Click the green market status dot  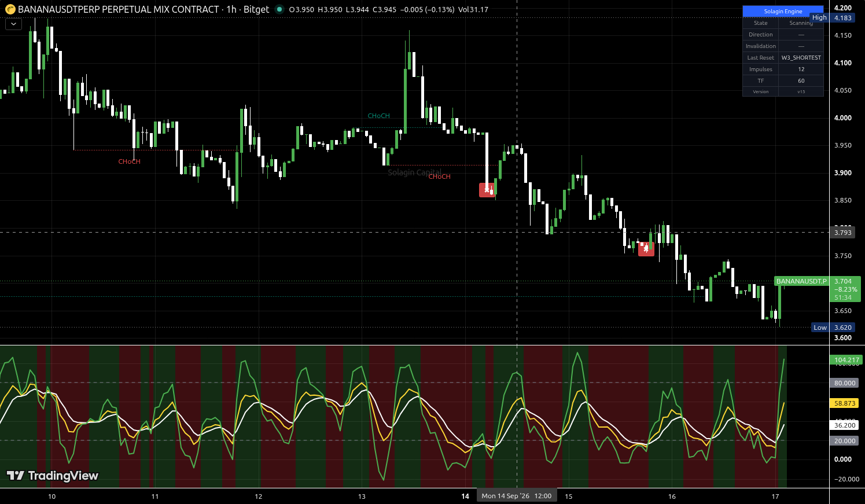279,9
